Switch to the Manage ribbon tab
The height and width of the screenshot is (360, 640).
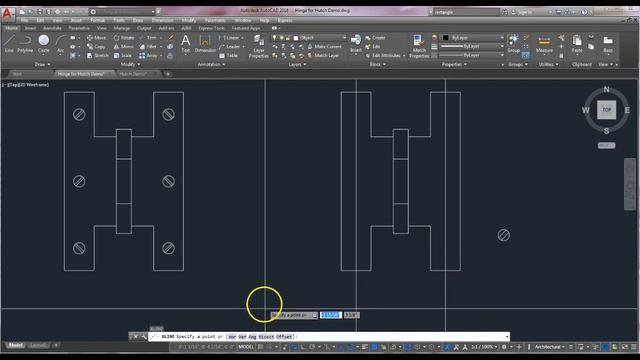122,28
